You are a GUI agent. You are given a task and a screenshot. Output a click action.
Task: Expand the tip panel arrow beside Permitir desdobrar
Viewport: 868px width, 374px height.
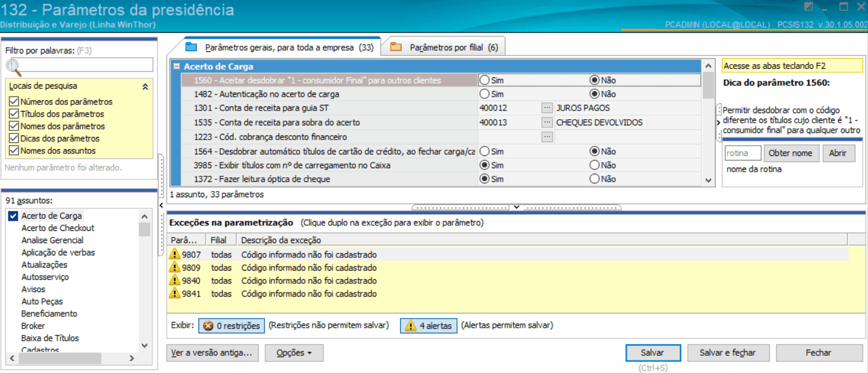(x=718, y=122)
